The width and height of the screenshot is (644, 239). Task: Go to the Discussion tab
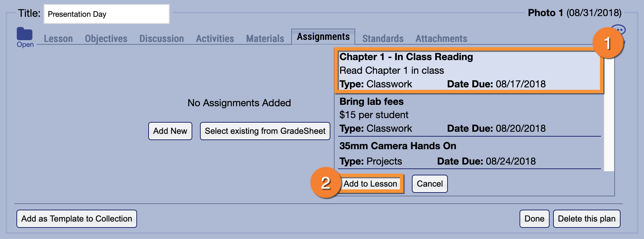tap(162, 38)
